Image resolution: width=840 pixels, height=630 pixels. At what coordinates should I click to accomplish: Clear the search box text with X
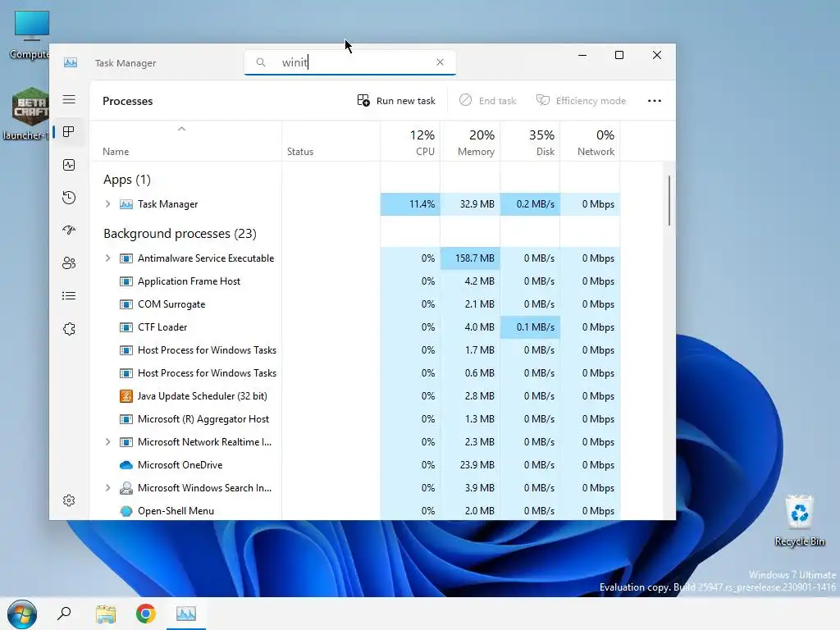(440, 62)
